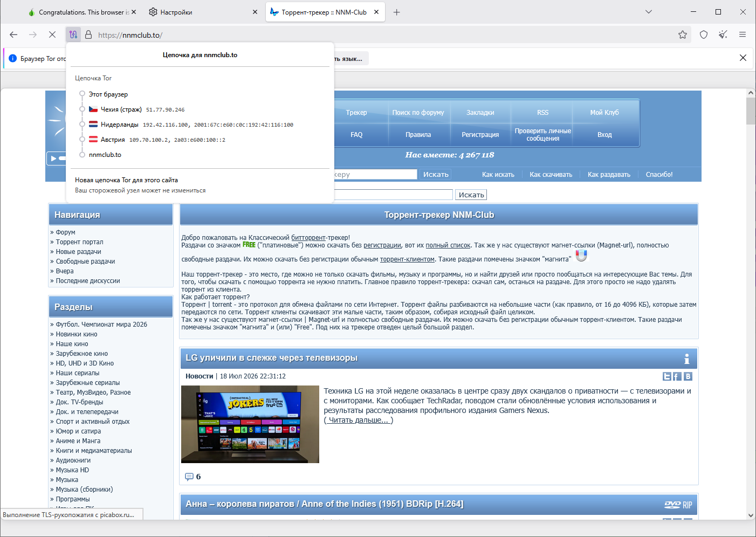Image resolution: width=756 pixels, height=537 pixels.
Task: Close the Congratulations tab
Action: pos(134,12)
